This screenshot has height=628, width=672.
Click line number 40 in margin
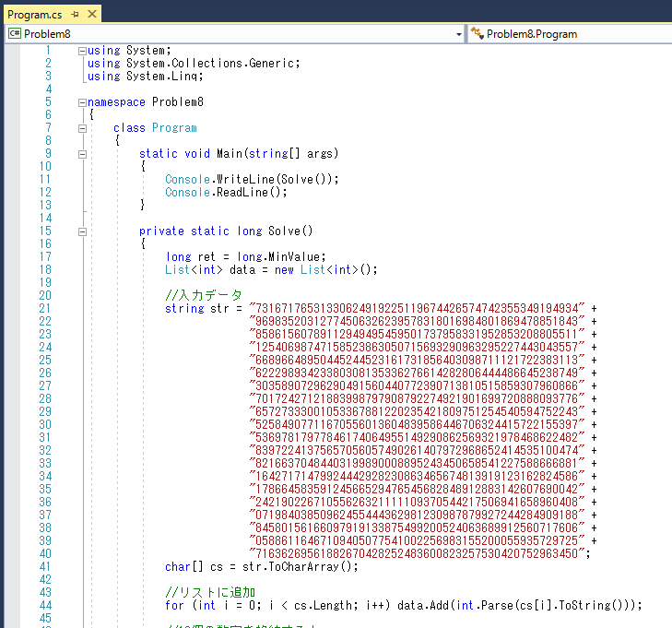45,553
